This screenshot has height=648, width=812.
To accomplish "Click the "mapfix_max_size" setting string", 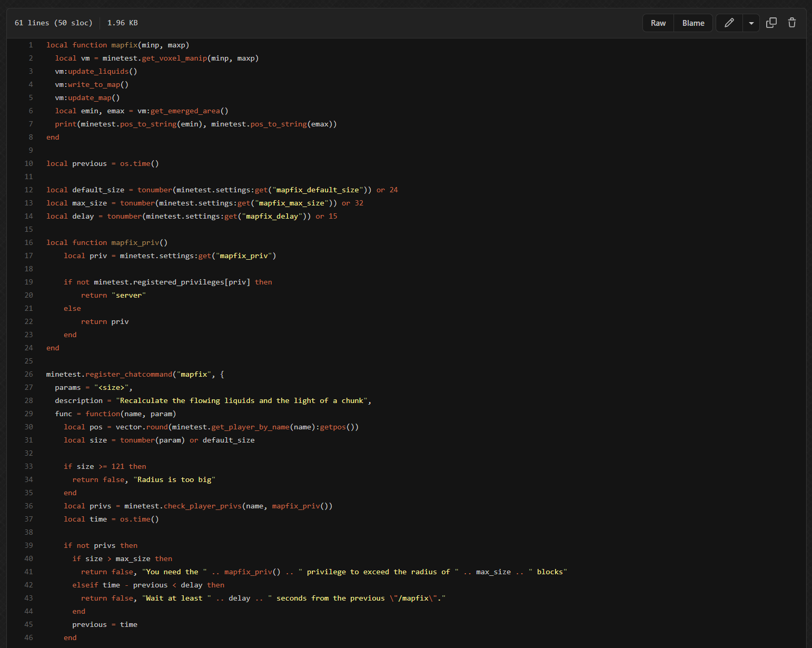I will point(291,203).
